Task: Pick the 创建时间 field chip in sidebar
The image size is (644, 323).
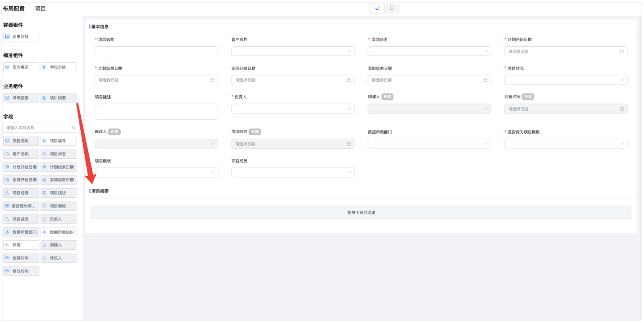Action: click(x=21, y=258)
